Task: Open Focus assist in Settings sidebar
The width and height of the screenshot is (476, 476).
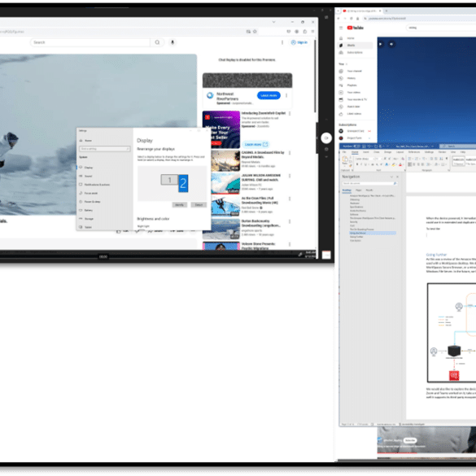Action: 89,193
